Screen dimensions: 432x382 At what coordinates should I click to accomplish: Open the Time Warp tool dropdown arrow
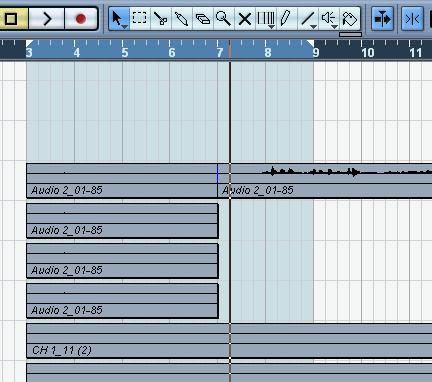272,27
